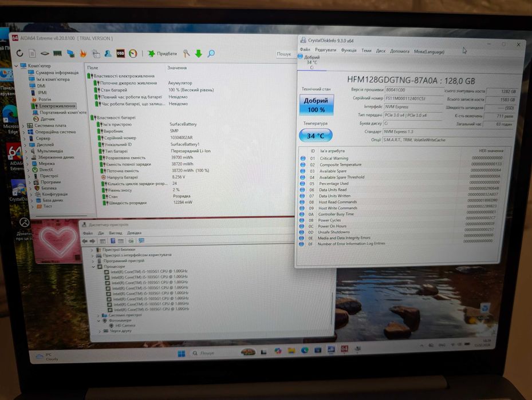The image size is (532, 400).
Task: Open the Довідка menu in Device Manager
Action: 134,233
